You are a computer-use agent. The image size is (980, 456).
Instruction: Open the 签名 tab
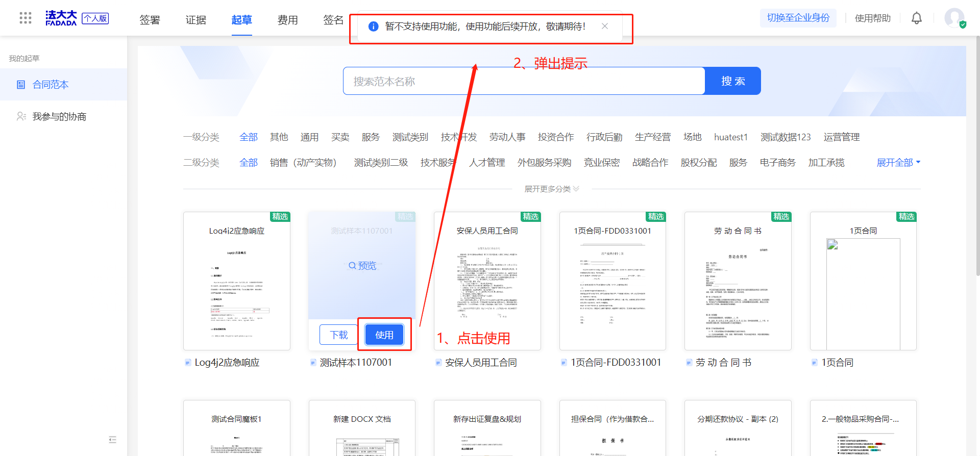pyautogui.click(x=334, y=20)
